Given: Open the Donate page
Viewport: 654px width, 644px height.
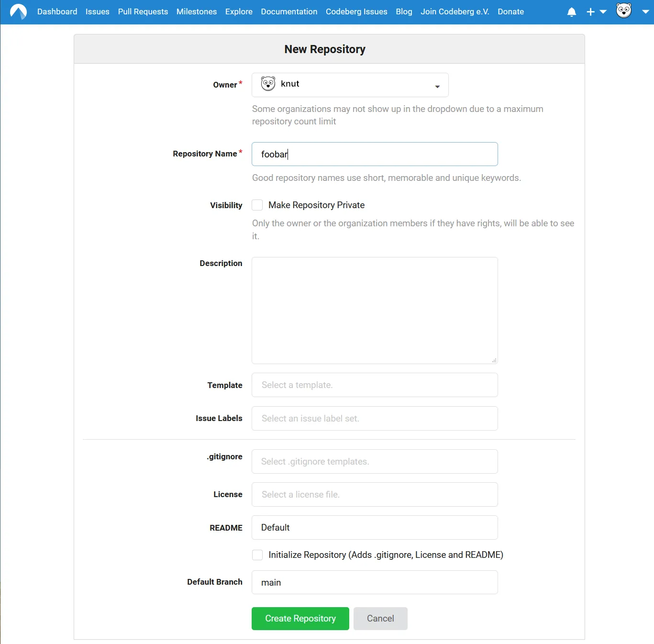Looking at the screenshot, I should (510, 11).
